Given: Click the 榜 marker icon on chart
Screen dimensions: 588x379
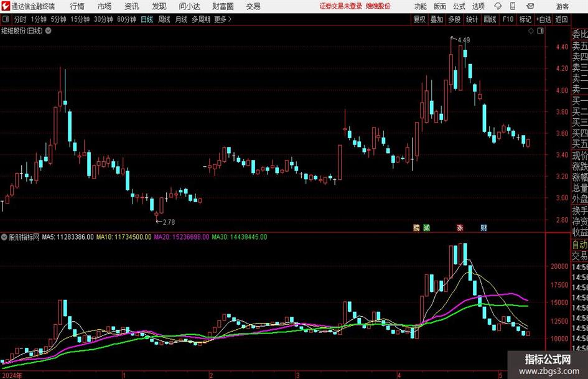Looking at the screenshot, I should [416, 227].
